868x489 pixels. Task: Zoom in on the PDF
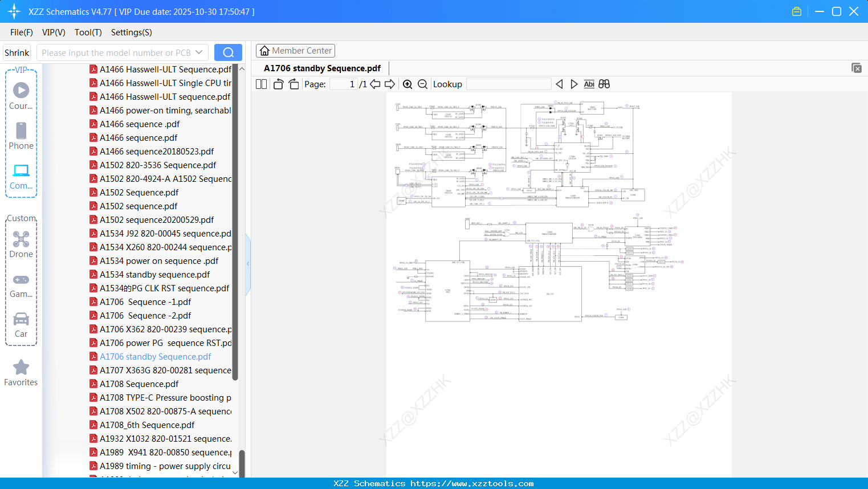point(407,84)
